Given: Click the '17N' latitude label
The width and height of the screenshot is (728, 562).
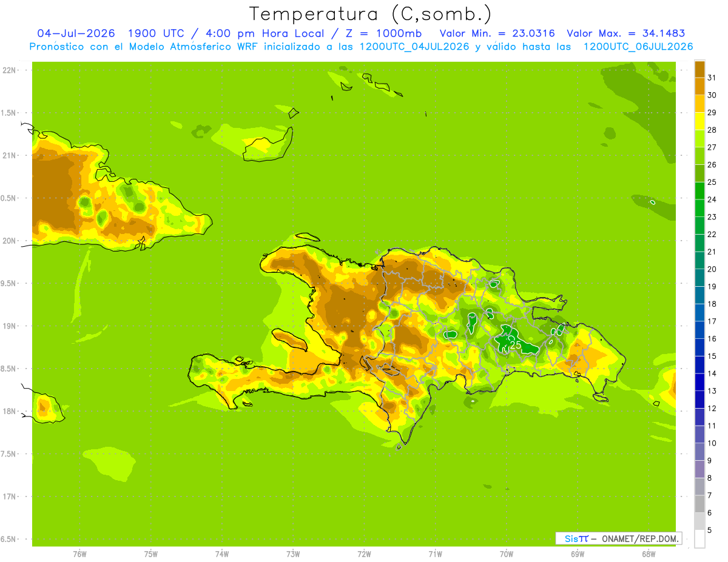Looking at the screenshot, I should 8,497.
